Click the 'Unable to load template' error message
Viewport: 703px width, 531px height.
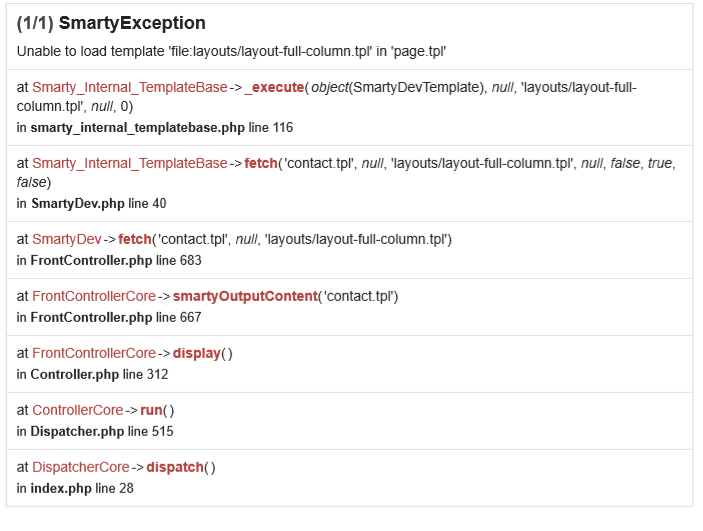click(236, 51)
